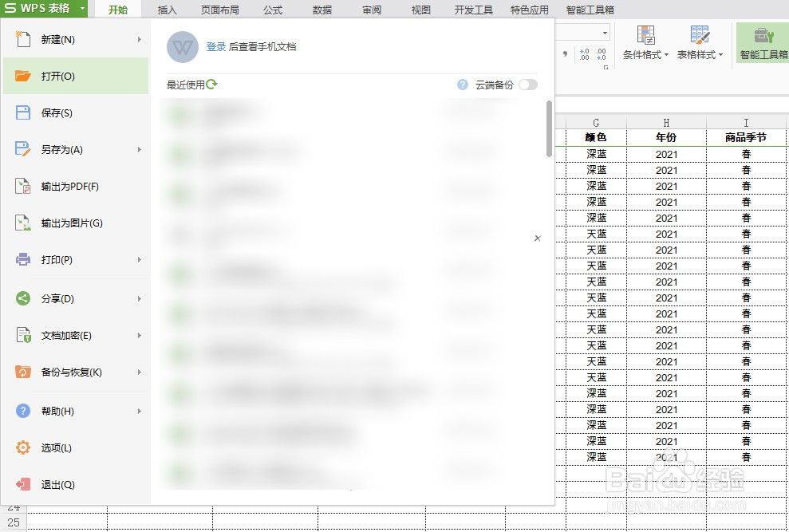Screen dimensions: 789x532
Task: Open the Smart Toolbox button
Action: [763, 43]
